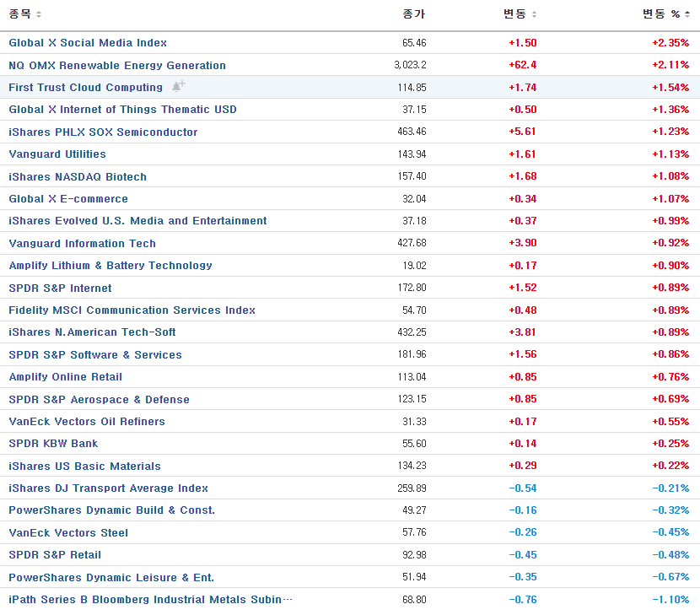Open SPDR S&P Internet link
Viewport: 700px width, 615px height.
pos(60,288)
